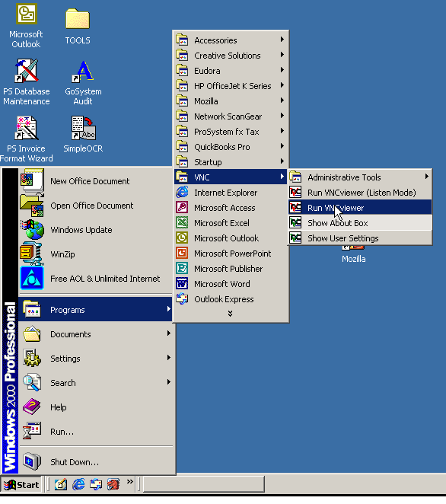Launch Outlook Express from Quick Launch bar
The width and height of the screenshot is (446, 504).
(96, 484)
